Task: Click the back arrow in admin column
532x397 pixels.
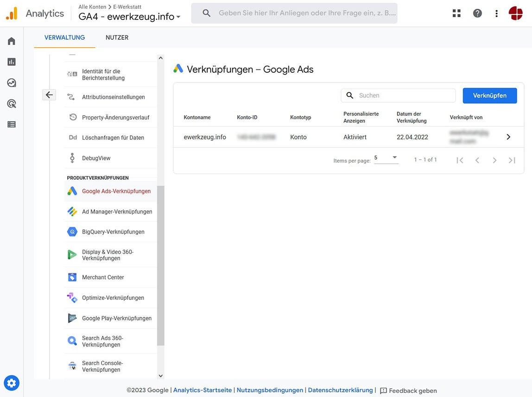Action: [x=49, y=95]
